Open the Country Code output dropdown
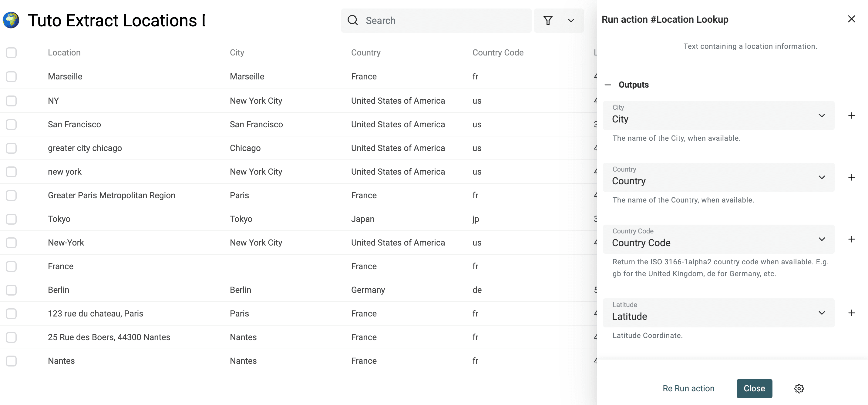The height and width of the screenshot is (405, 868). [718, 239]
